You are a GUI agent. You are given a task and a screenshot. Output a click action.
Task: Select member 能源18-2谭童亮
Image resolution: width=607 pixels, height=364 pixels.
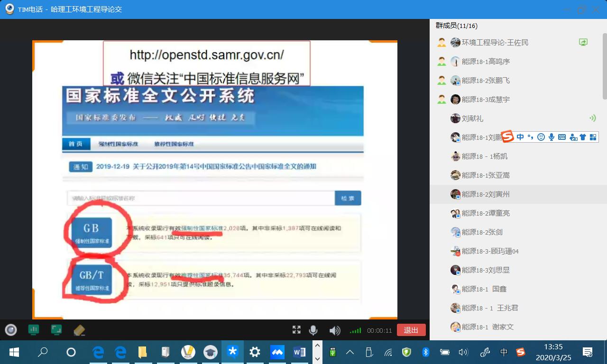[518, 213]
